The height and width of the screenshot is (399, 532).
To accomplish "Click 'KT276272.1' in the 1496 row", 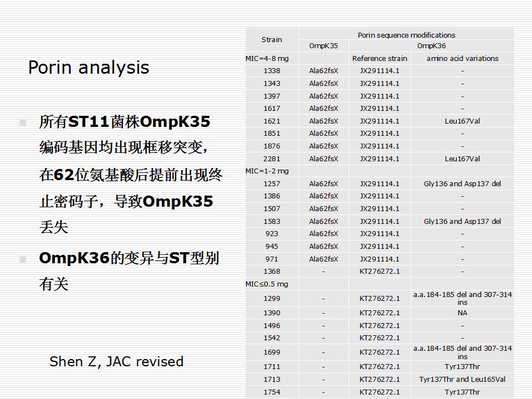I will [379, 326].
